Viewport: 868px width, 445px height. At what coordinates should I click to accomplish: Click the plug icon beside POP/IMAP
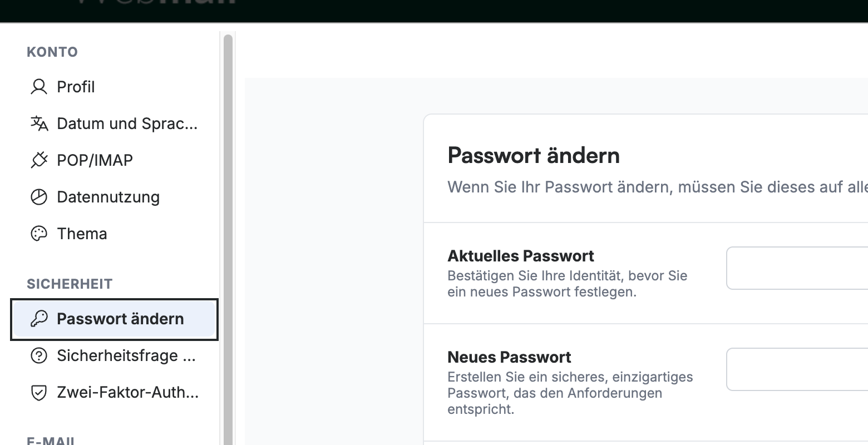tap(39, 160)
